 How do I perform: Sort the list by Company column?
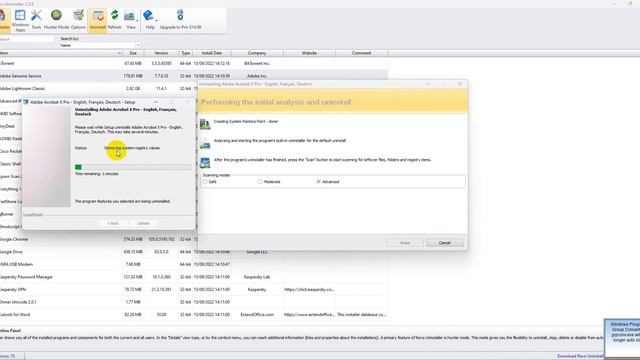pos(257,53)
